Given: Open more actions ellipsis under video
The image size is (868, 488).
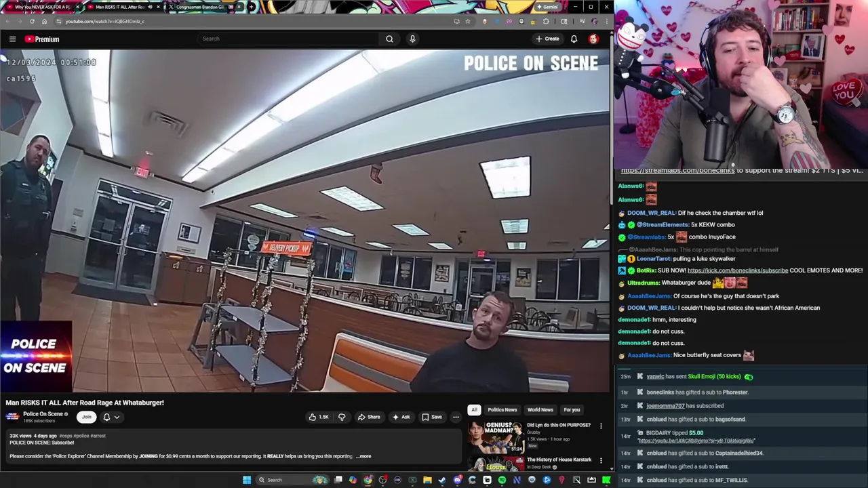Looking at the screenshot, I should tap(456, 417).
